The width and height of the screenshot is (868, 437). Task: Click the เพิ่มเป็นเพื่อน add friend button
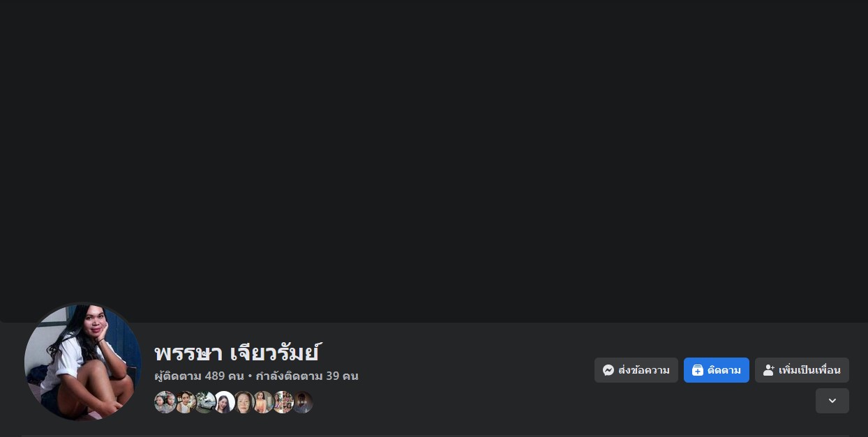[802, 370]
